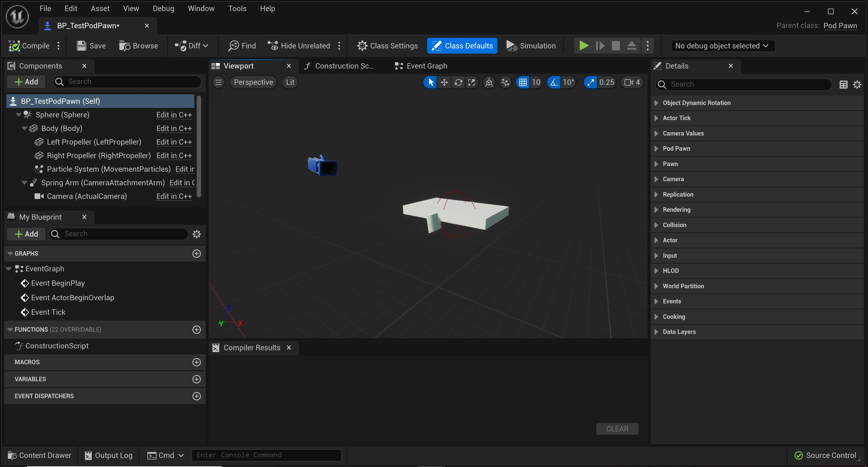This screenshot has width=868, height=467.
Task: Click Find in blueprint
Action: (242, 46)
